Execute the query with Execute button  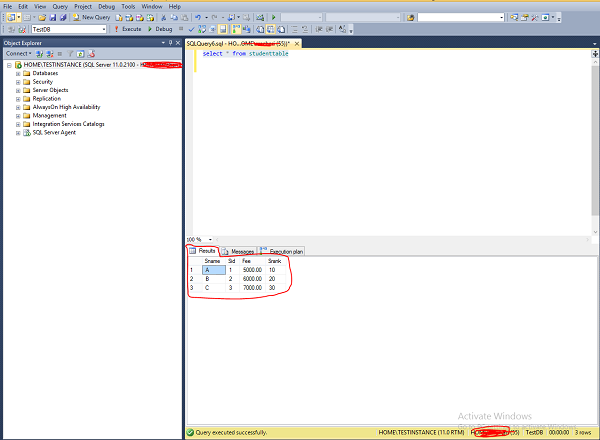[x=128, y=29]
